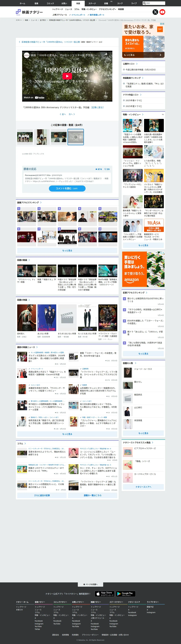Open the lower Amazon grocery ad banner
Viewport: 181px width, 644px height.
click(143, 269)
